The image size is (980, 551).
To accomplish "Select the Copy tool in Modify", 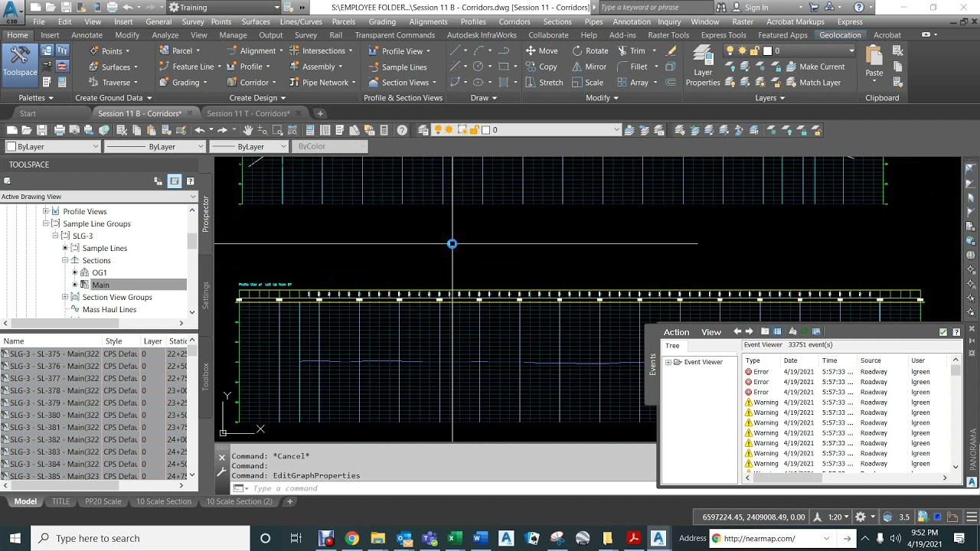I will pos(541,67).
